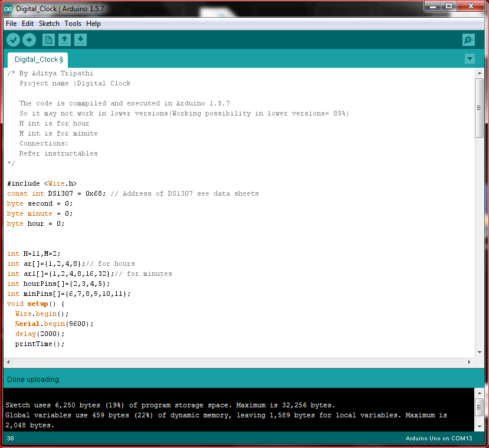
Task: Click the 'byte second = 0;' line
Action: [x=40, y=203]
